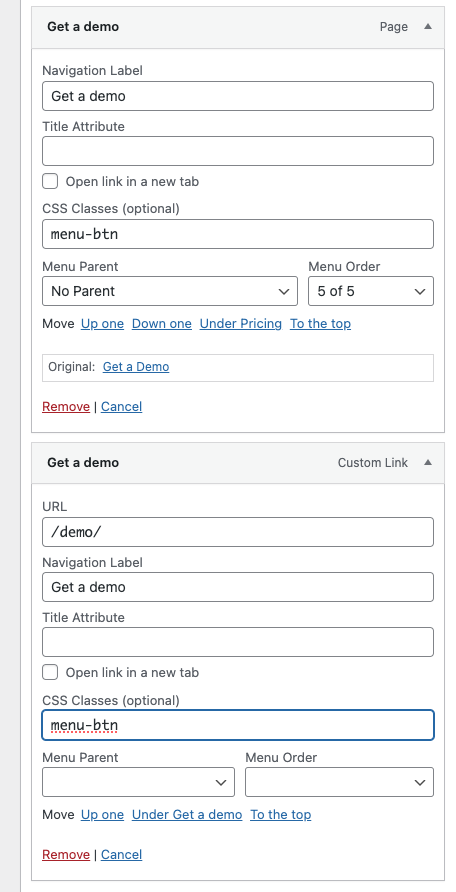The height and width of the screenshot is (892, 456).
Task: Collapse the Get a demo Custom Link arrow
Action: point(428,462)
